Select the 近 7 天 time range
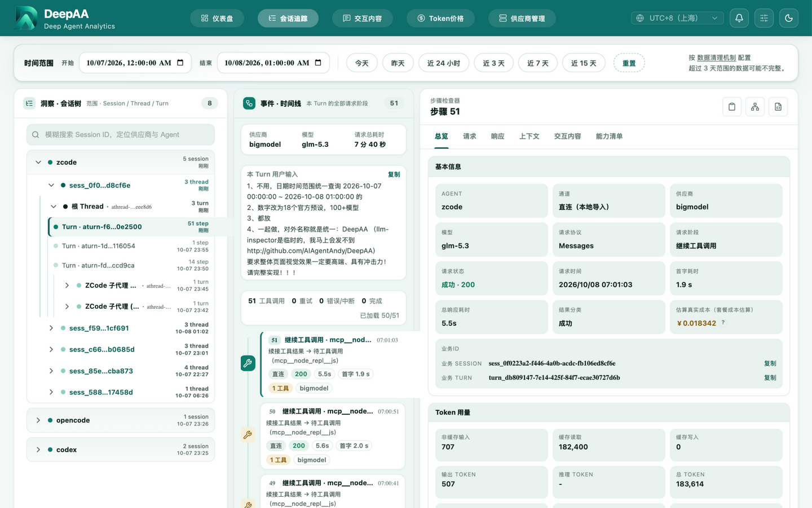 (x=538, y=63)
